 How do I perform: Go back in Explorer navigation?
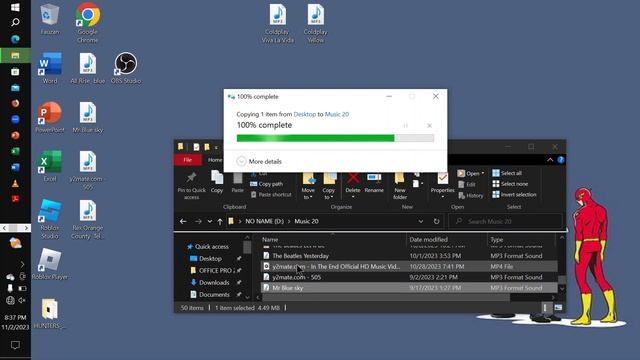click(183, 221)
